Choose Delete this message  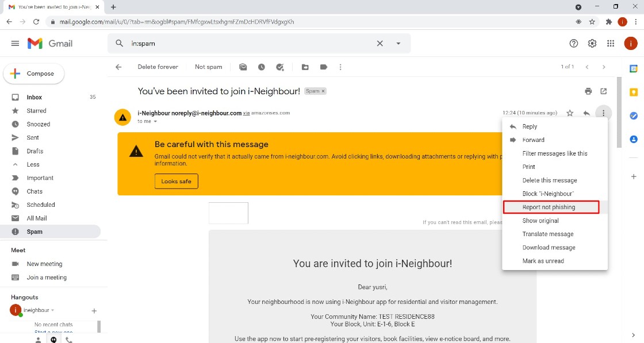click(x=555, y=180)
